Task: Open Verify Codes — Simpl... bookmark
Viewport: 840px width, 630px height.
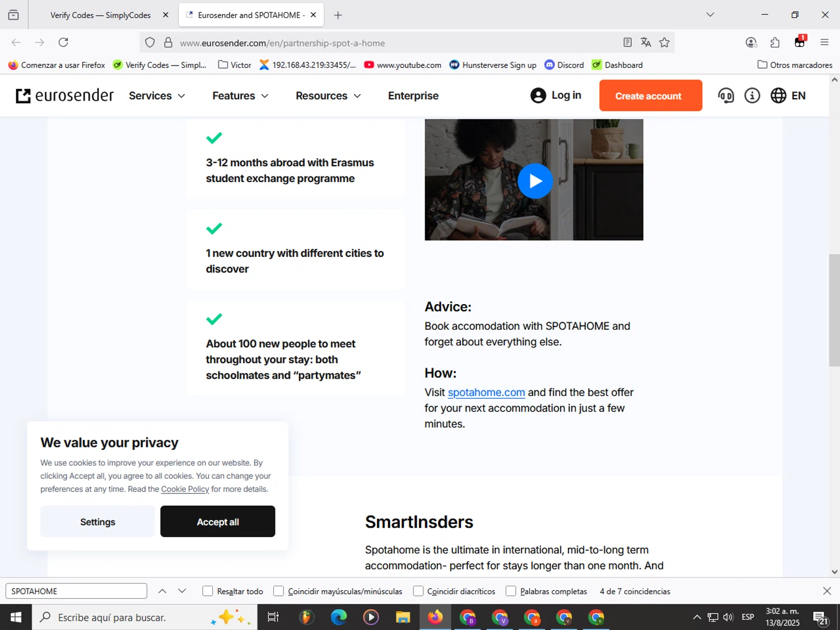Action: click(x=160, y=65)
